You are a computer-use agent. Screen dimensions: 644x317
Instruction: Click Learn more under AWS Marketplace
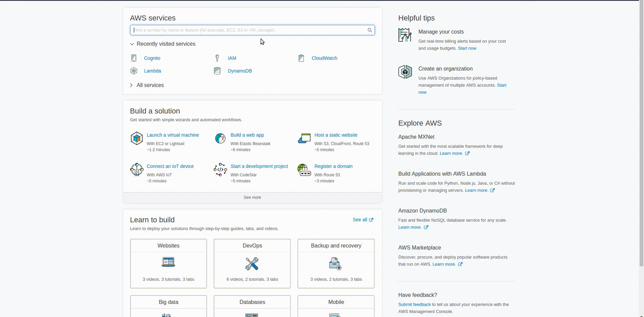coord(444,264)
